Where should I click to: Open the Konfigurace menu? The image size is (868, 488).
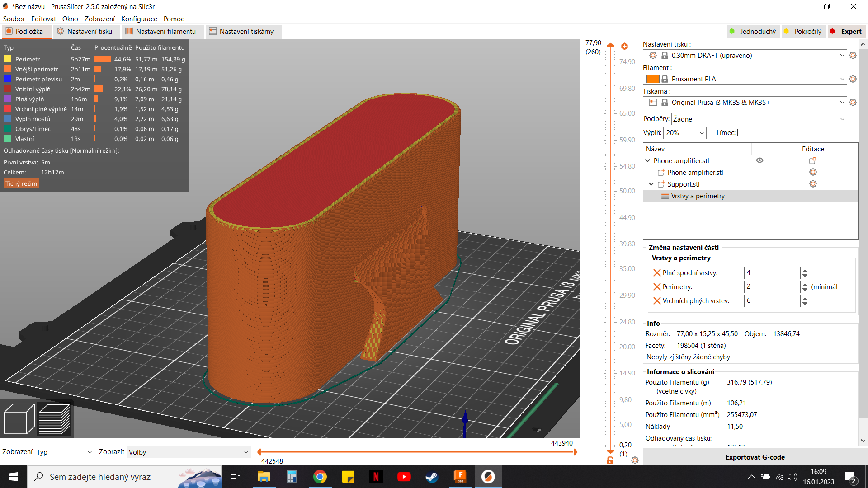click(139, 19)
